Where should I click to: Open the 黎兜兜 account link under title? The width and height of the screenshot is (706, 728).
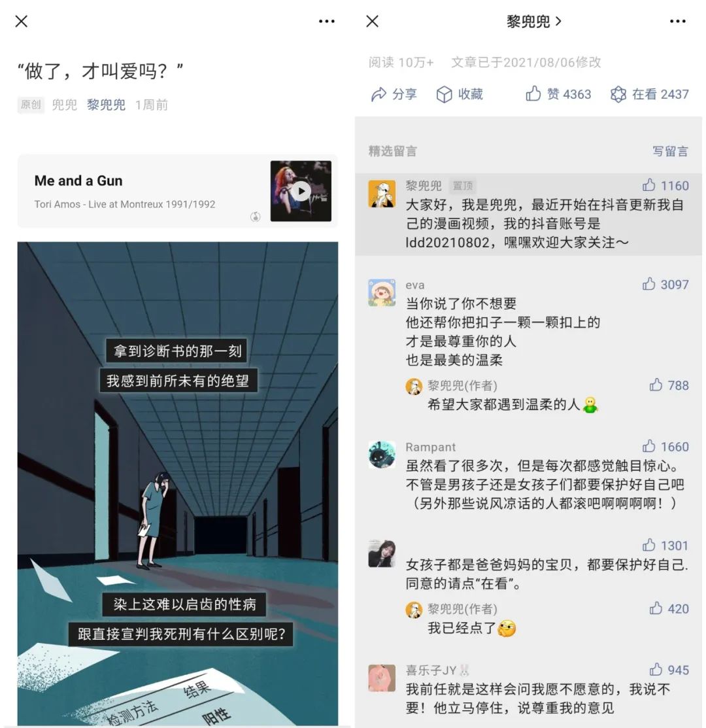coord(106,105)
